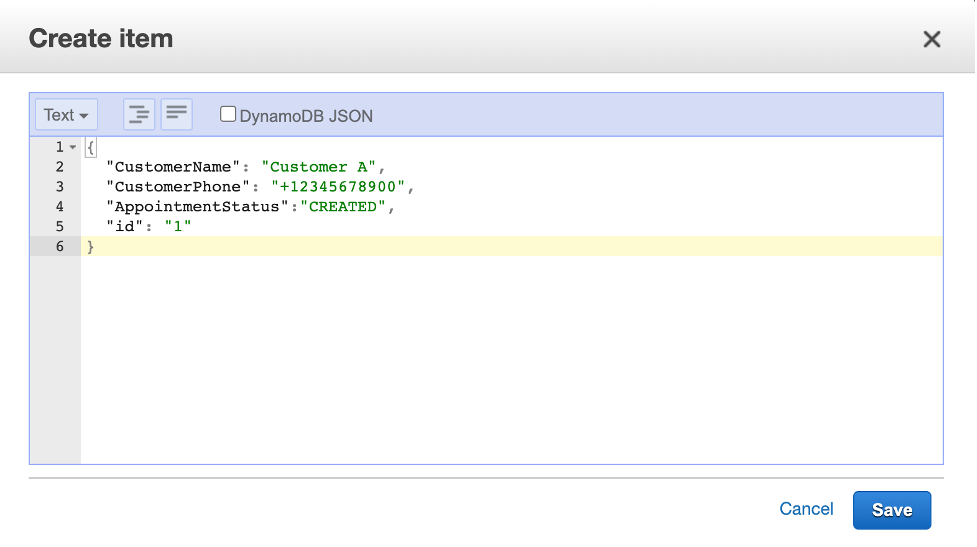The width and height of the screenshot is (977, 547).
Task: Enable the DynamoDB JSON checkbox
Action: click(227, 114)
